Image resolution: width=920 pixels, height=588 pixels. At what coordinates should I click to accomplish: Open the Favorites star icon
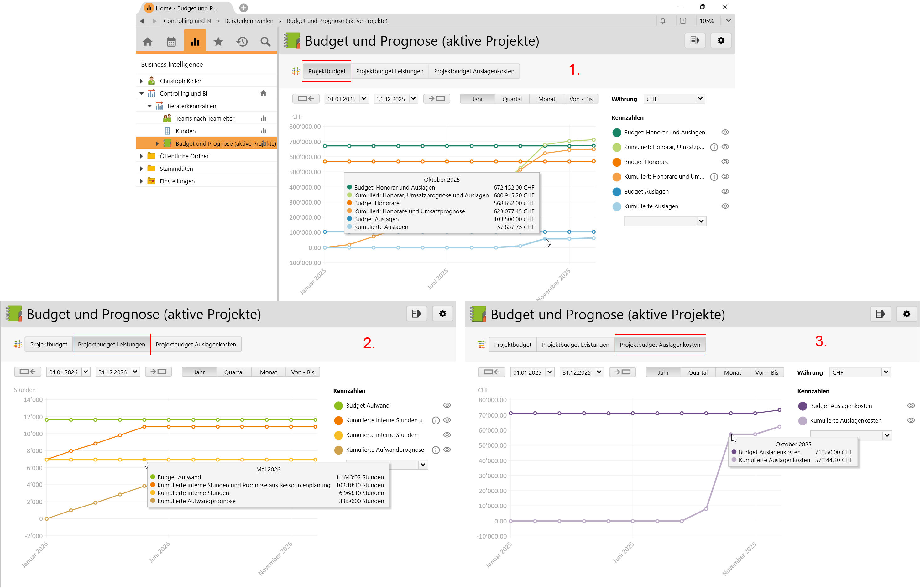(218, 41)
